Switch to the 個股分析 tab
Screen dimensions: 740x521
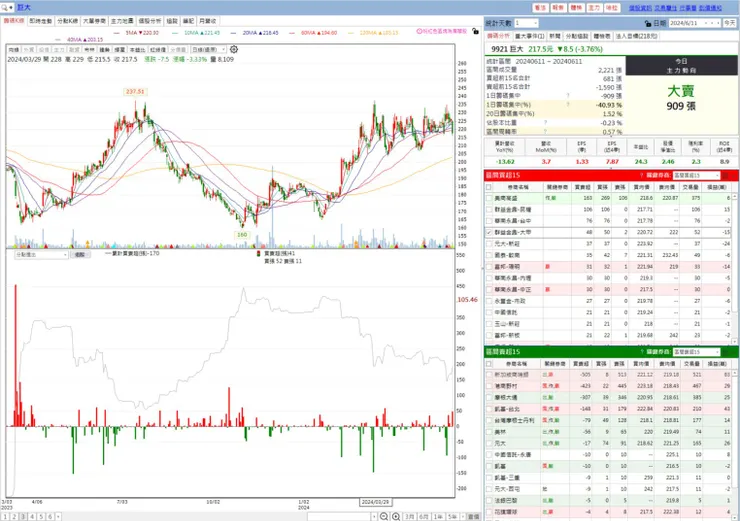[150, 21]
